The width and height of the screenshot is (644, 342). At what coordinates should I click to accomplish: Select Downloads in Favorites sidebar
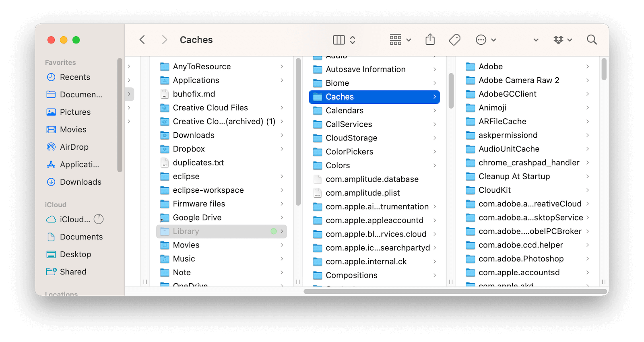pyautogui.click(x=80, y=182)
